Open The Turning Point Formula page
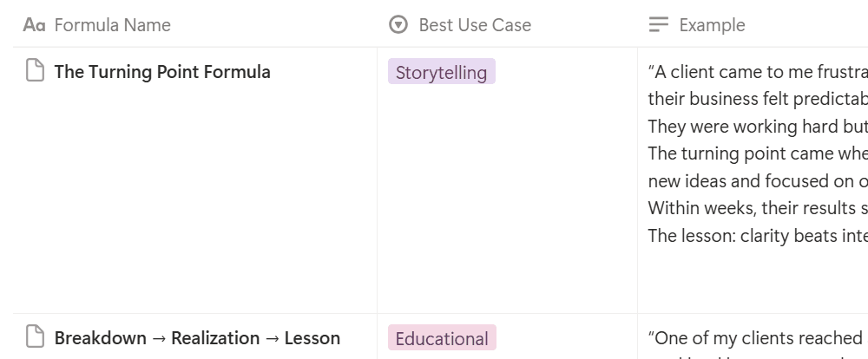Screen dimensions: 868x359 [x=162, y=72]
